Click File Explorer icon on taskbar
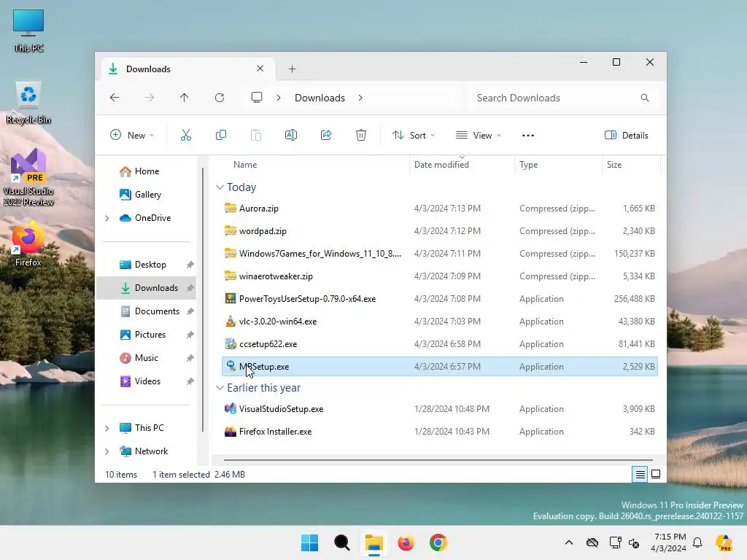 click(x=374, y=542)
